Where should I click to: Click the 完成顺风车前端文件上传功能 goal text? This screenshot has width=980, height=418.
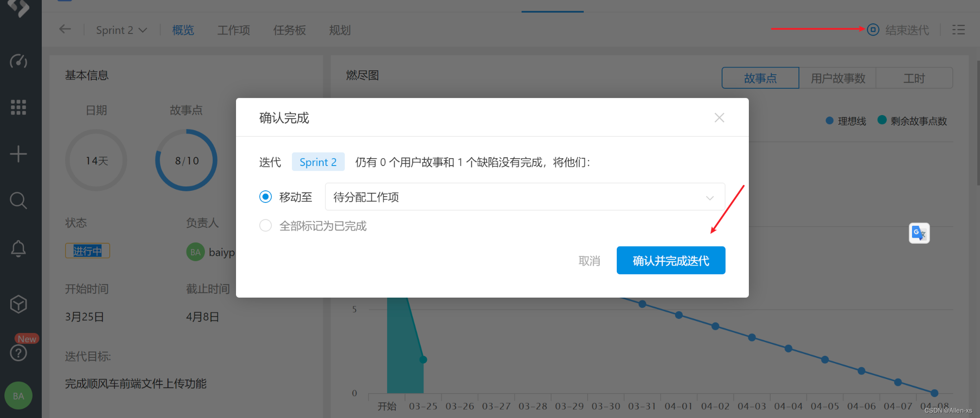coord(136,384)
